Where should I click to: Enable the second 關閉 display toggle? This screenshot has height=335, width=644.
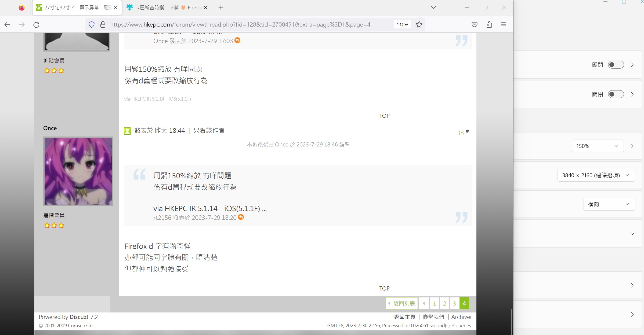[x=616, y=94]
